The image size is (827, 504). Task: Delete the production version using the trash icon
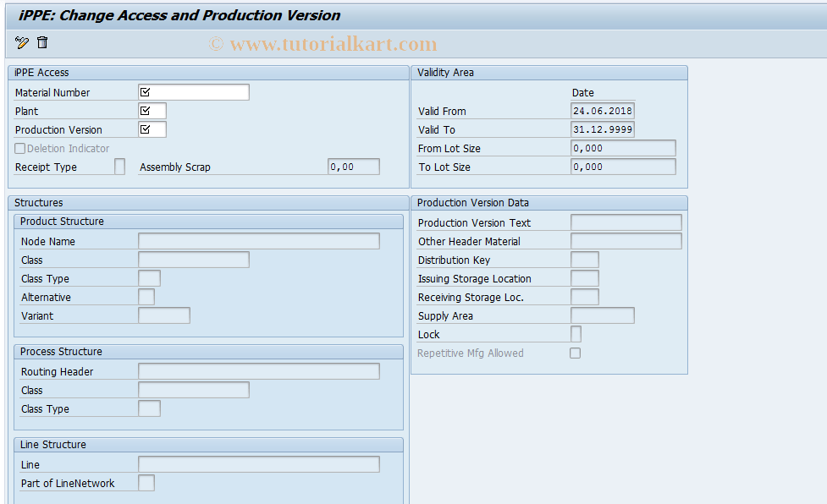[x=41, y=42]
